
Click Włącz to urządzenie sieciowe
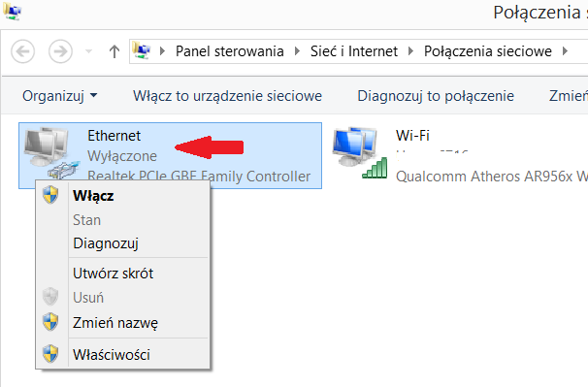click(x=227, y=96)
